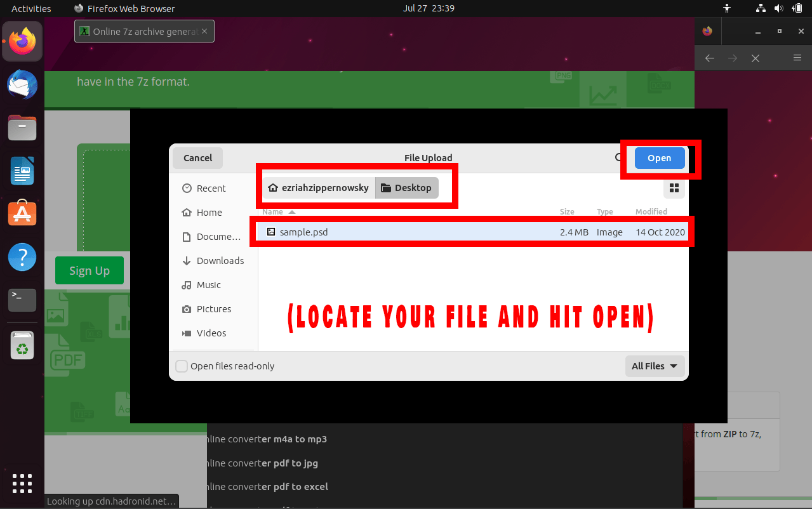The image size is (812, 509).
Task: Open the All Files format dropdown
Action: click(x=655, y=366)
